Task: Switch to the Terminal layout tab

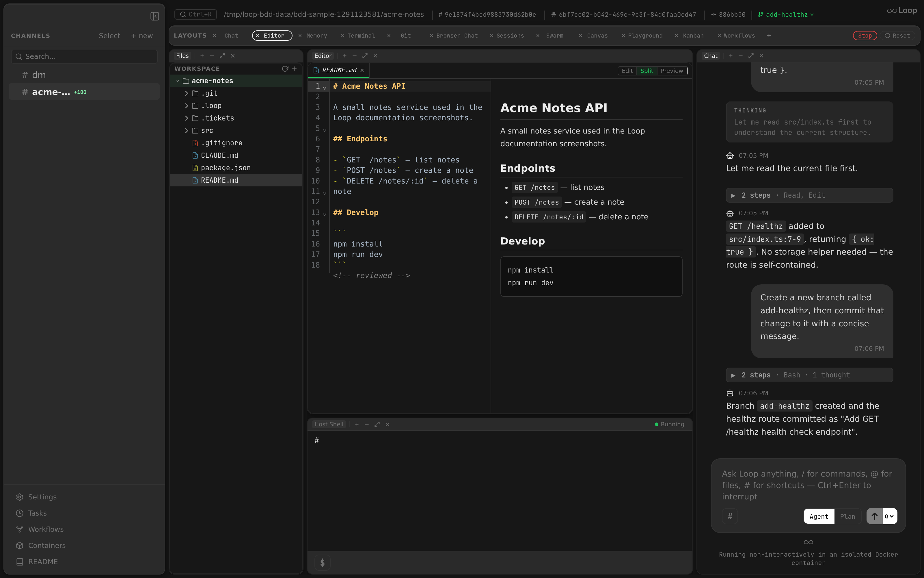Action: [361, 36]
